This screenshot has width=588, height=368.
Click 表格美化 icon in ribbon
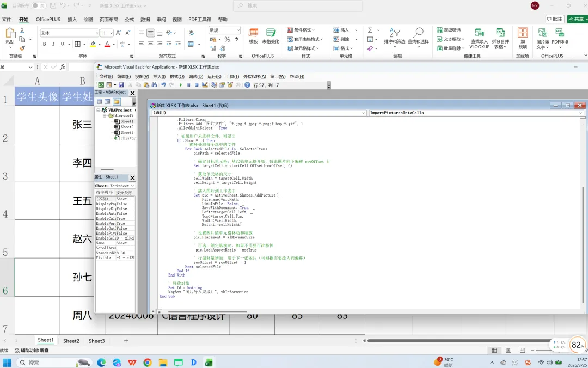271,36
